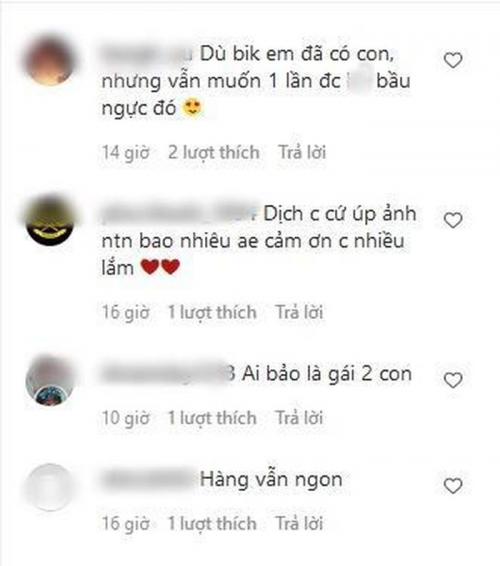Open blurred username before 'Dù bik em'

pos(147,54)
